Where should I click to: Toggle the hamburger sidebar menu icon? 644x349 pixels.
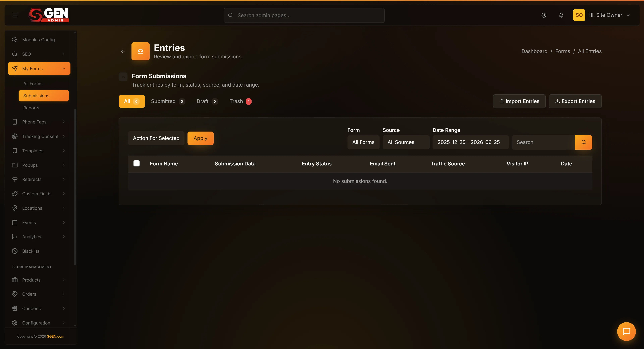coord(15,15)
